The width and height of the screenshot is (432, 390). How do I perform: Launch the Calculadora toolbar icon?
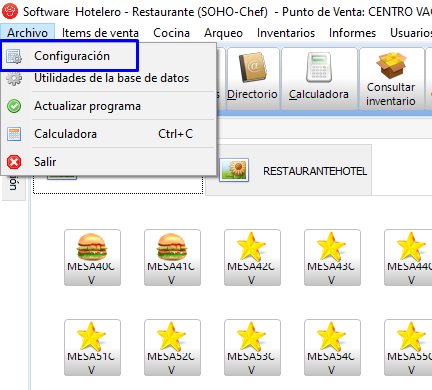click(319, 79)
